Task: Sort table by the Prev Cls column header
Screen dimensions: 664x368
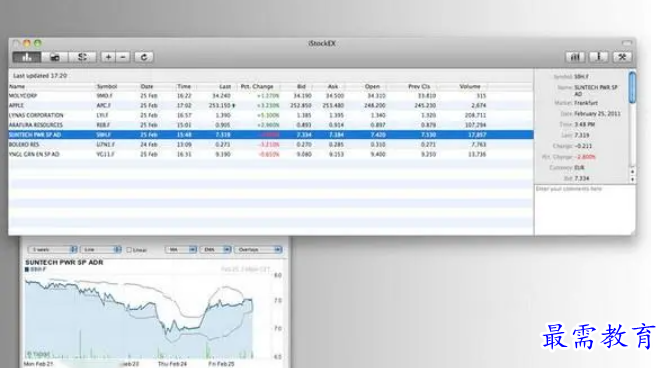Action: 419,86
